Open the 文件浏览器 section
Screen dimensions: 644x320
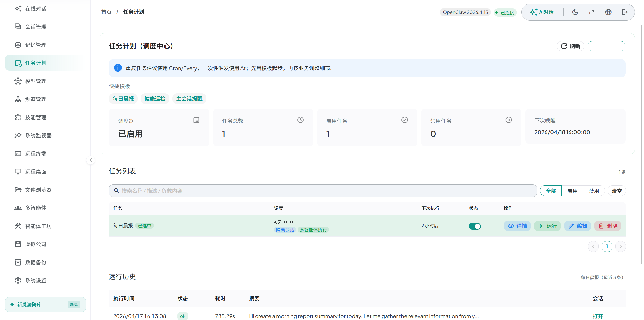[x=37, y=190]
